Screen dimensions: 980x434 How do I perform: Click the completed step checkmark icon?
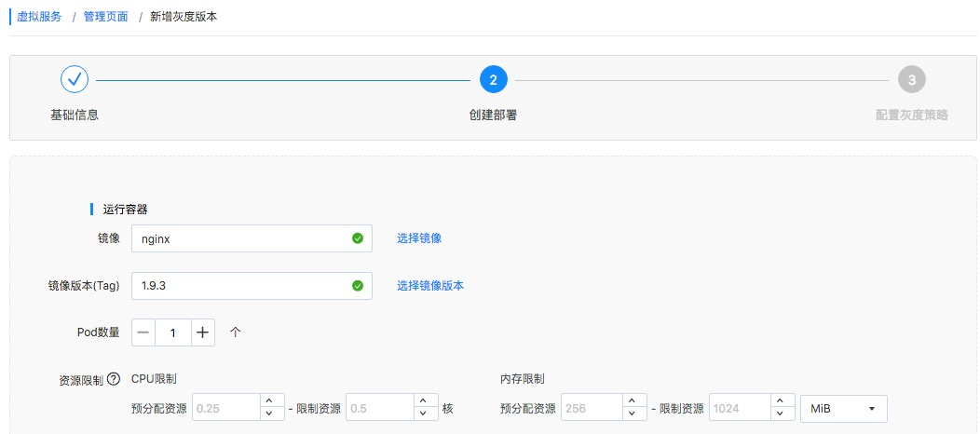(75, 79)
